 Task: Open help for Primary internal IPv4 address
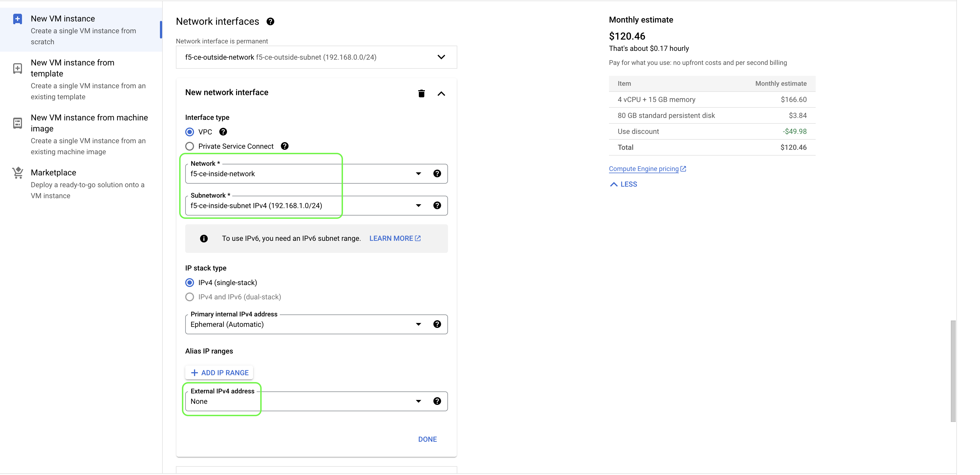[x=437, y=324]
